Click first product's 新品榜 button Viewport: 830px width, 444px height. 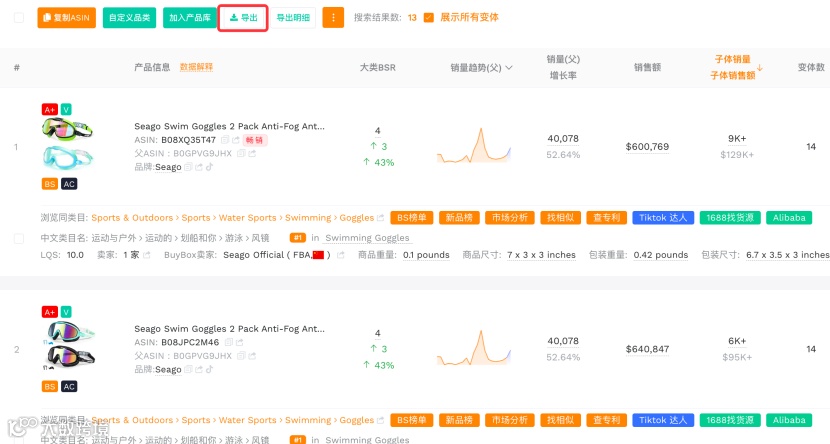coord(459,218)
